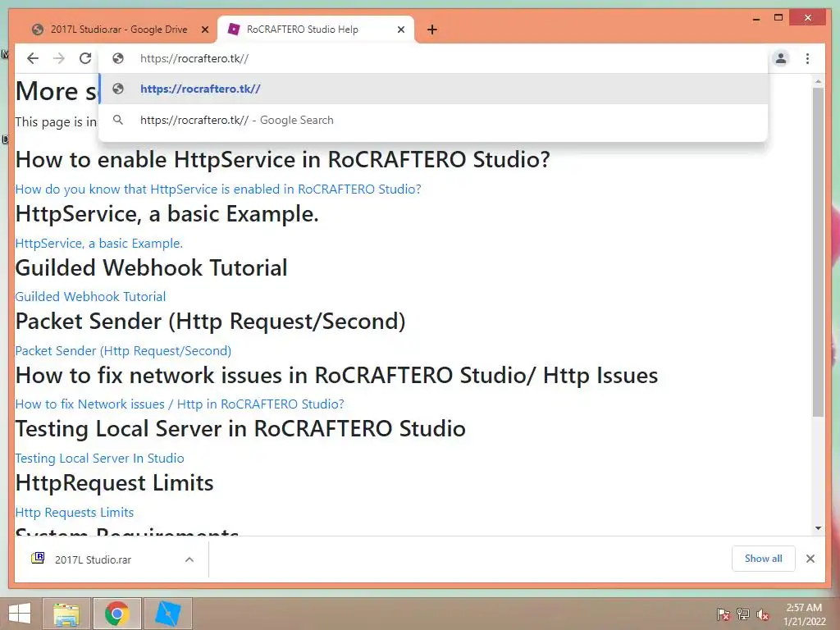The width and height of the screenshot is (840, 630).
Task: Click heading 'HttpRequest Limits'
Action: click(115, 482)
